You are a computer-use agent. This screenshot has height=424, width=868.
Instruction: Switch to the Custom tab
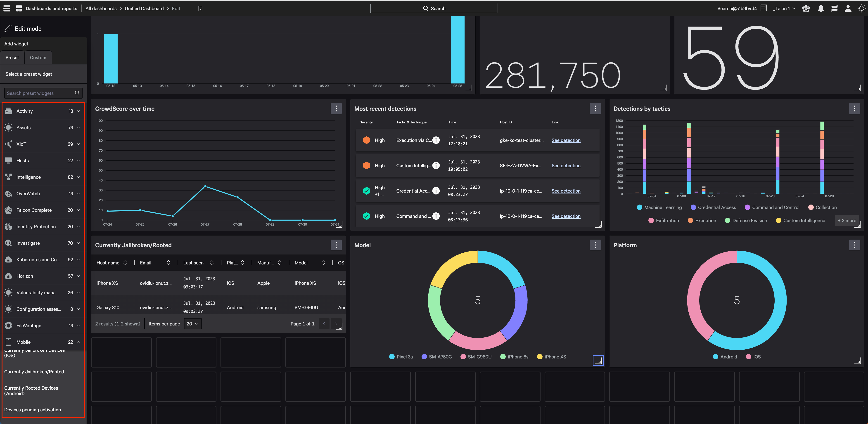point(38,58)
